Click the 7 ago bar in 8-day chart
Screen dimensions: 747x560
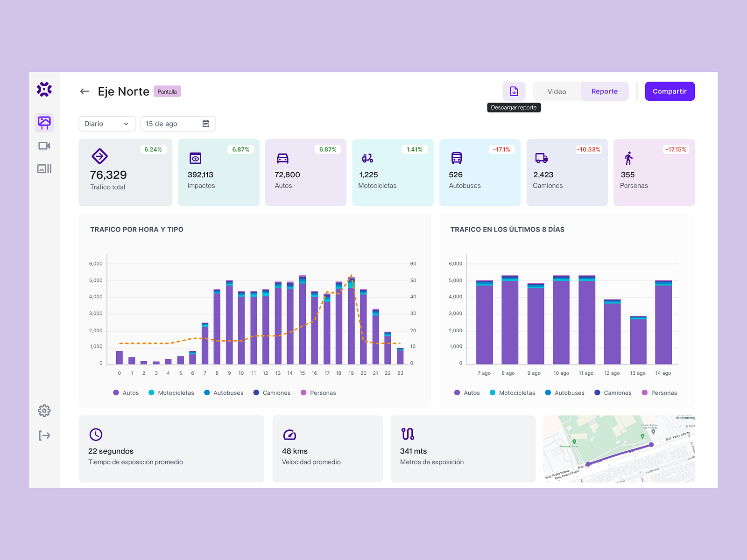[485, 322]
